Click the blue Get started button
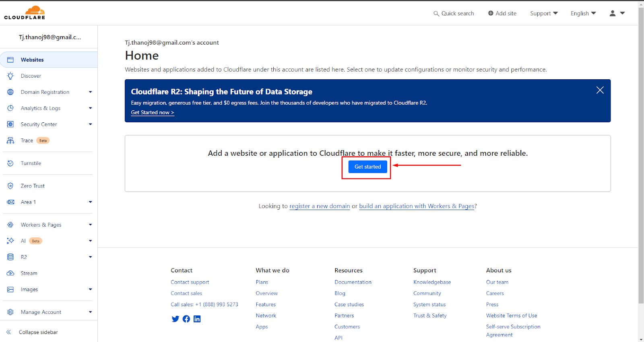This screenshot has height=342, width=644. 367,167
